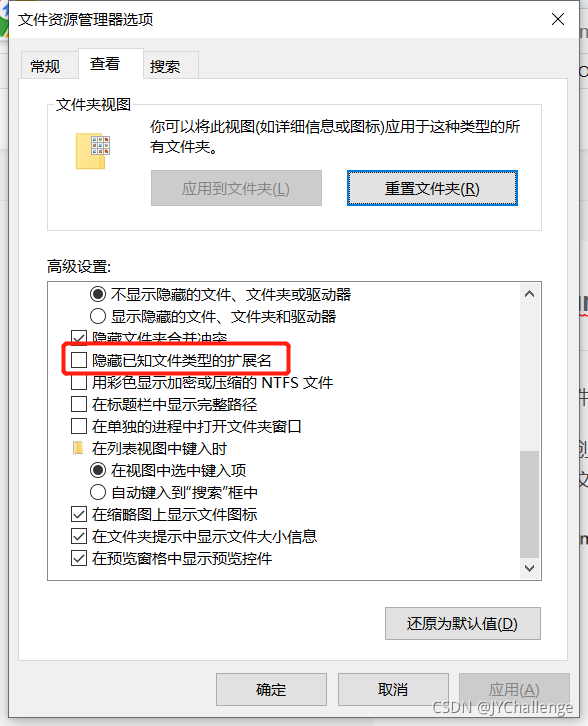
Task: Select the 查看 tab
Action: [105, 63]
